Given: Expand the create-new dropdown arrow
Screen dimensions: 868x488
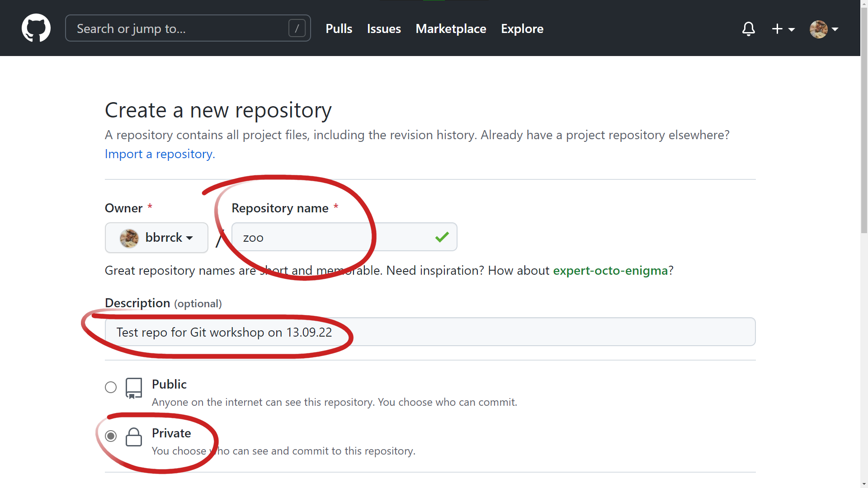Looking at the screenshot, I should pyautogui.click(x=792, y=29).
